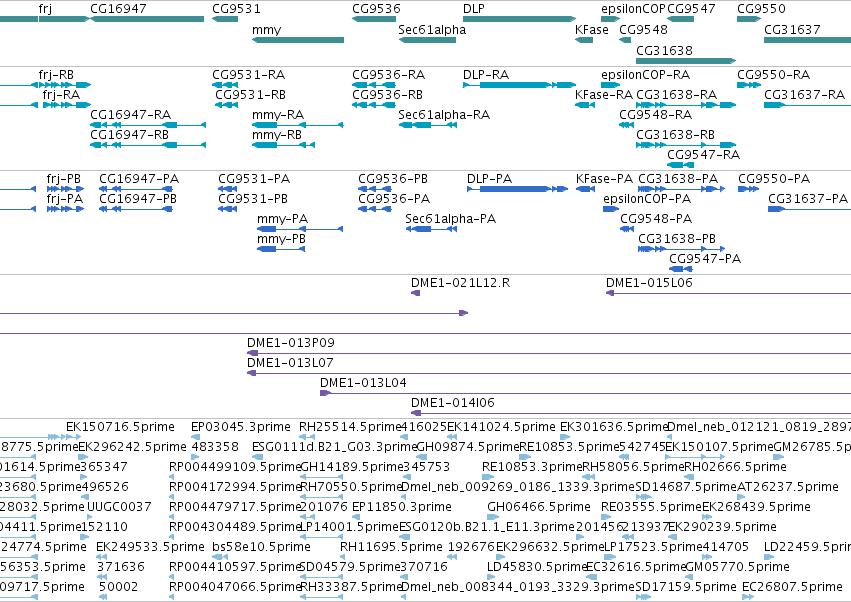
Task: Select the CG9550-RA transcript label
Action: click(x=773, y=75)
